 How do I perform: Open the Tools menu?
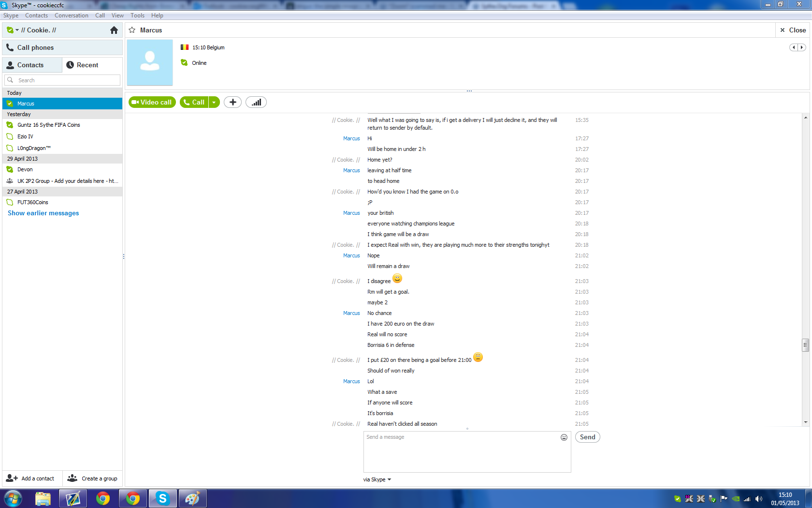click(x=137, y=15)
